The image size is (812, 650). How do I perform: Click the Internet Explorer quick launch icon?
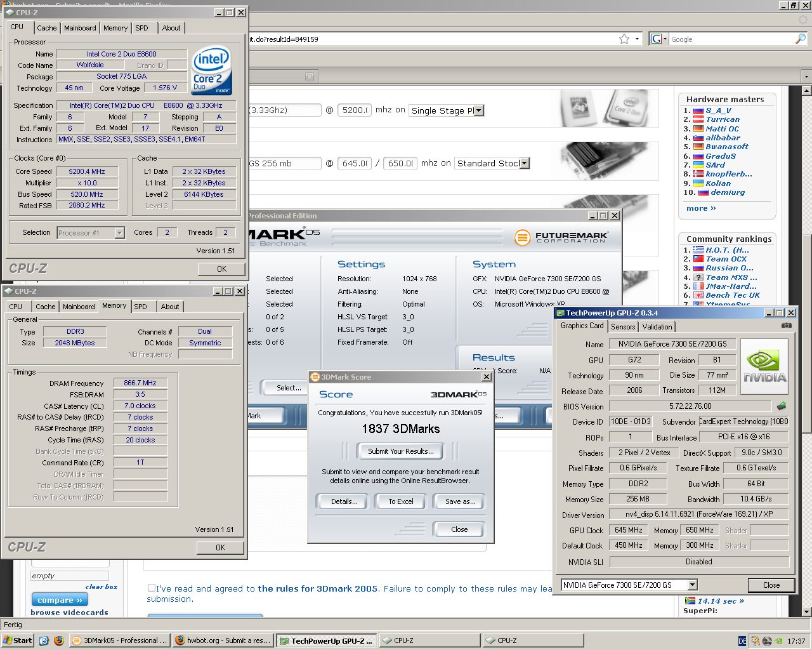[44, 640]
